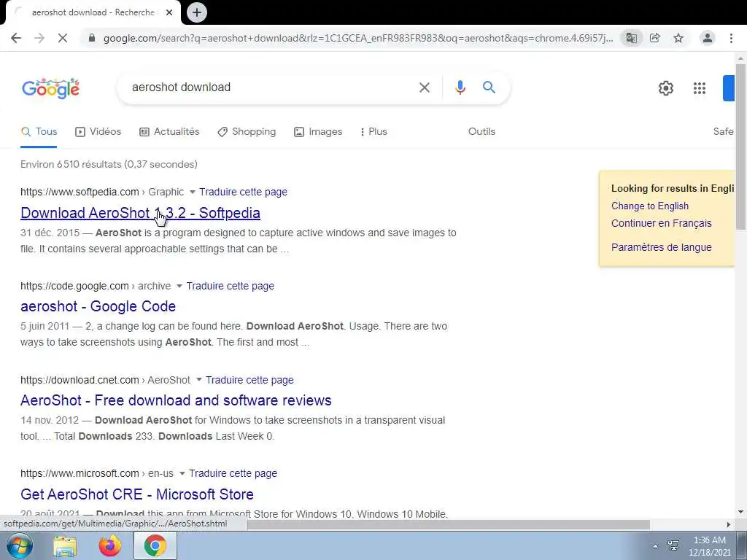Image resolution: width=747 pixels, height=560 pixels.
Task: Click Traduire cette page for Microsoft result
Action: (233, 474)
